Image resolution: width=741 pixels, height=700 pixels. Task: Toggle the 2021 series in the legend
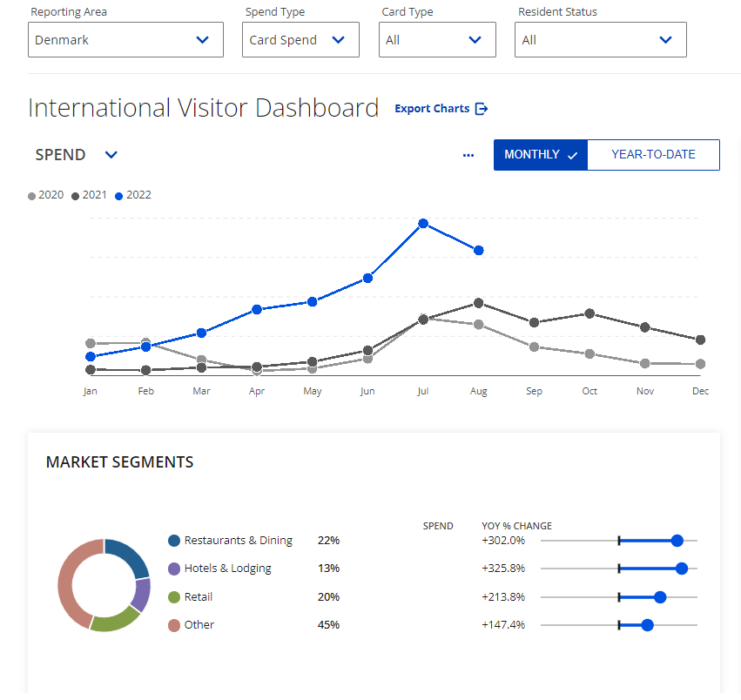(75, 195)
